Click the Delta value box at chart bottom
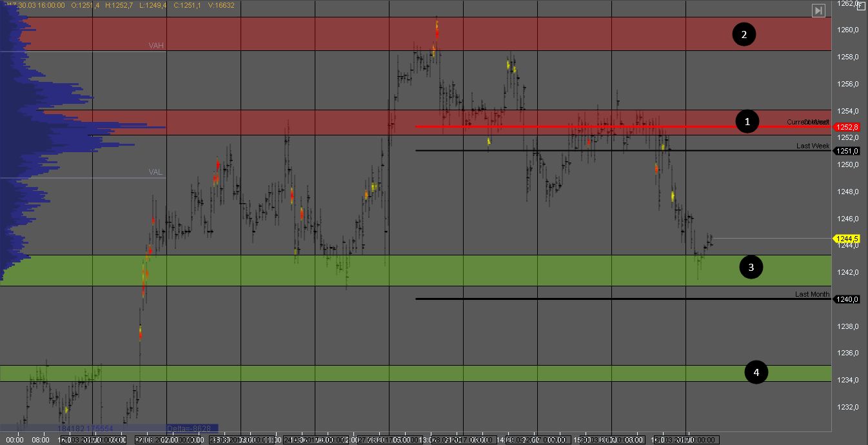868x445 pixels. [x=192, y=428]
